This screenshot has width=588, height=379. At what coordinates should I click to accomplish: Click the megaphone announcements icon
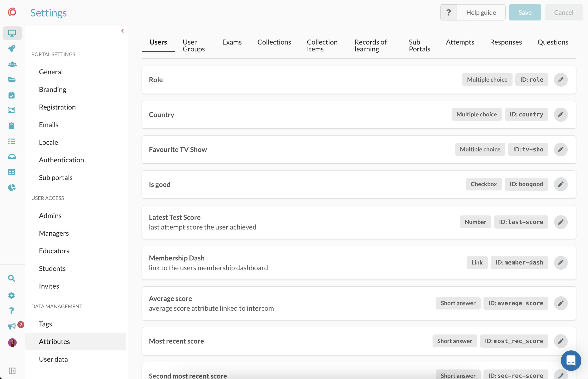pos(12,326)
